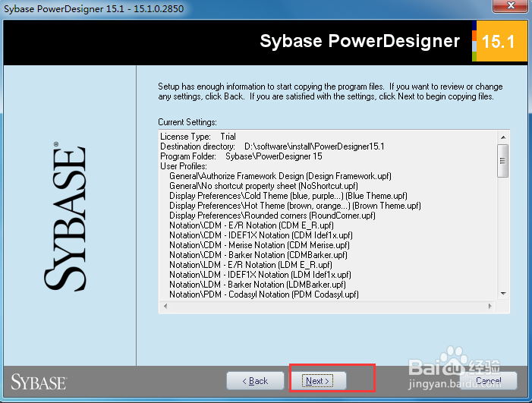Grab the vertical scrollbar thumb in Current Settings
Image resolution: width=532 pixels, height=403 pixels.
pyautogui.click(x=503, y=161)
